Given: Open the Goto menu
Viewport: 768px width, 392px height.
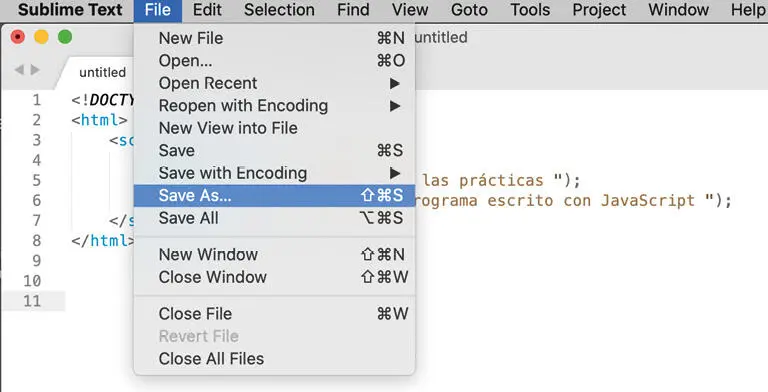Looking at the screenshot, I should (x=469, y=10).
